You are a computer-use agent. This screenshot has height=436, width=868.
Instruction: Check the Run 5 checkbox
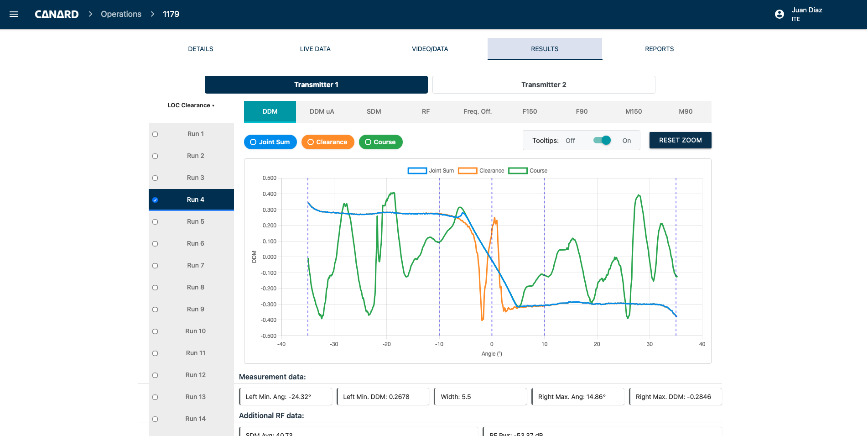tap(155, 222)
